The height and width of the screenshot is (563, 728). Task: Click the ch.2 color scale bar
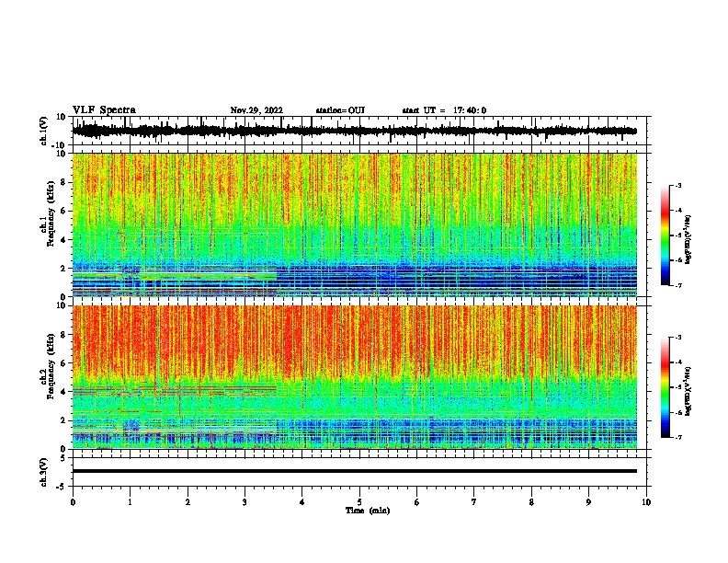click(665, 387)
